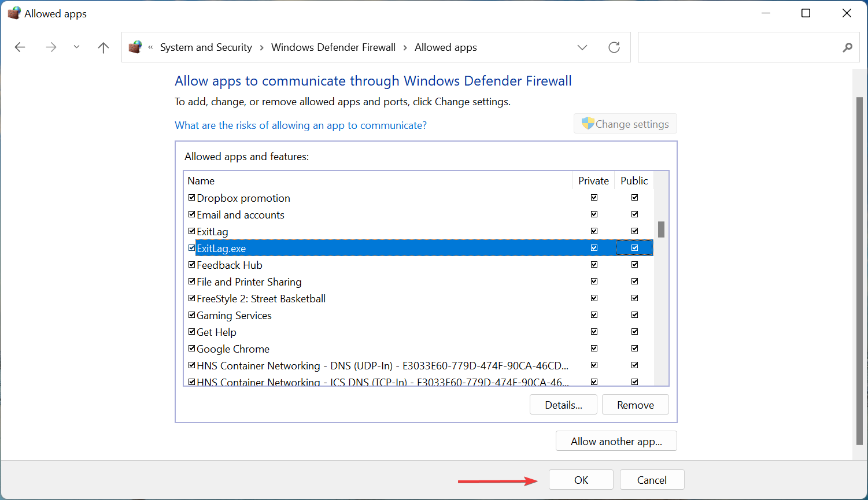Go up one level with up arrow

coord(104,47)
